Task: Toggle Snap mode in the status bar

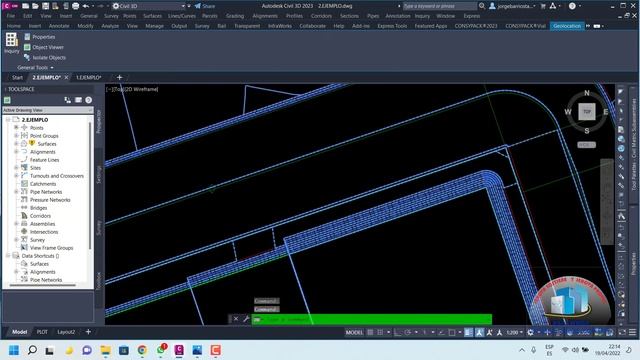Action: (x=380, y=332)
